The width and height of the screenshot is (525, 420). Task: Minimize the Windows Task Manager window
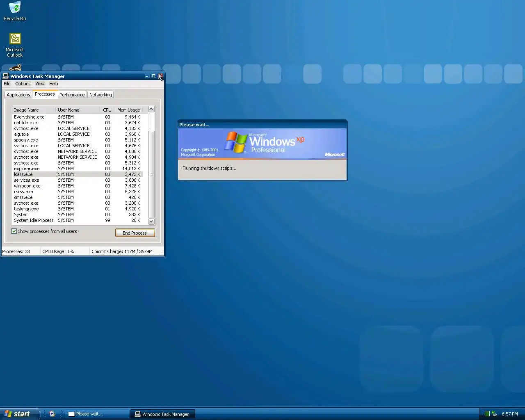point(147,76)
